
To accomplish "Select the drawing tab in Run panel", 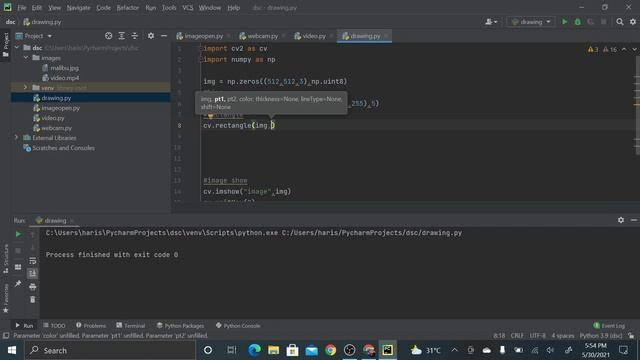I will [x=54, y=220].
